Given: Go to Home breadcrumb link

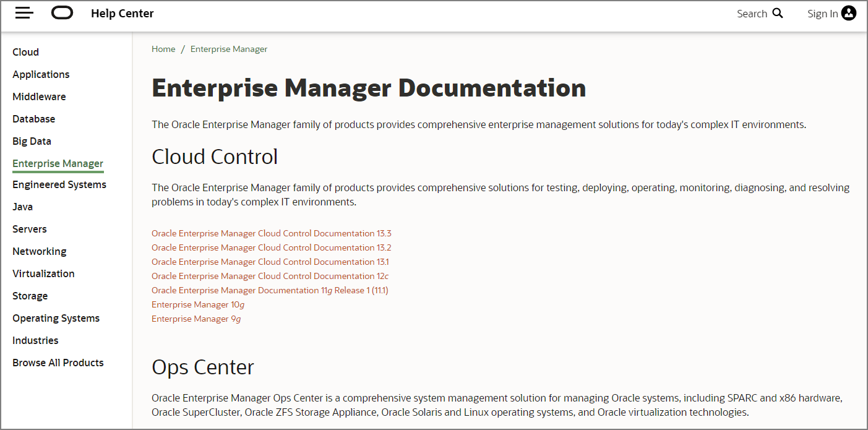Looking at the screenshot, I should click(x=163, y=49).
